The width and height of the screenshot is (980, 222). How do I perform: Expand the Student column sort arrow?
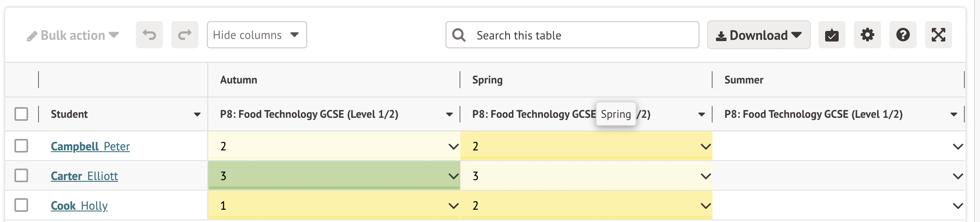197,114
